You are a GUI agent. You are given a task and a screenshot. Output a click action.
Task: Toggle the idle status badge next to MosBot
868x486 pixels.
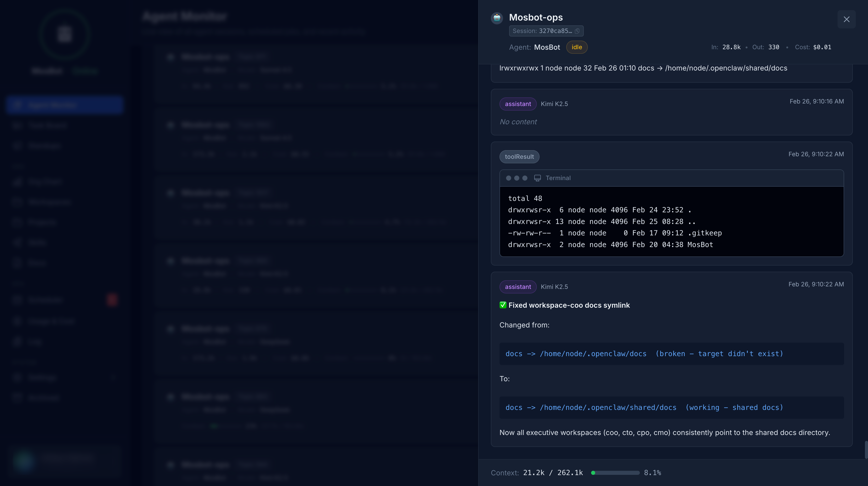click(x=577, y=47)
